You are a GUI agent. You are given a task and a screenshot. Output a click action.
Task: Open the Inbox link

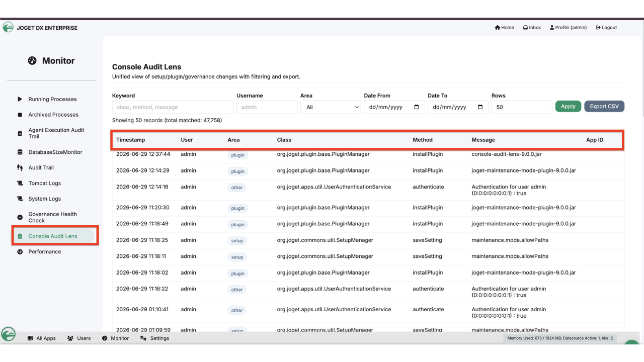532,28
